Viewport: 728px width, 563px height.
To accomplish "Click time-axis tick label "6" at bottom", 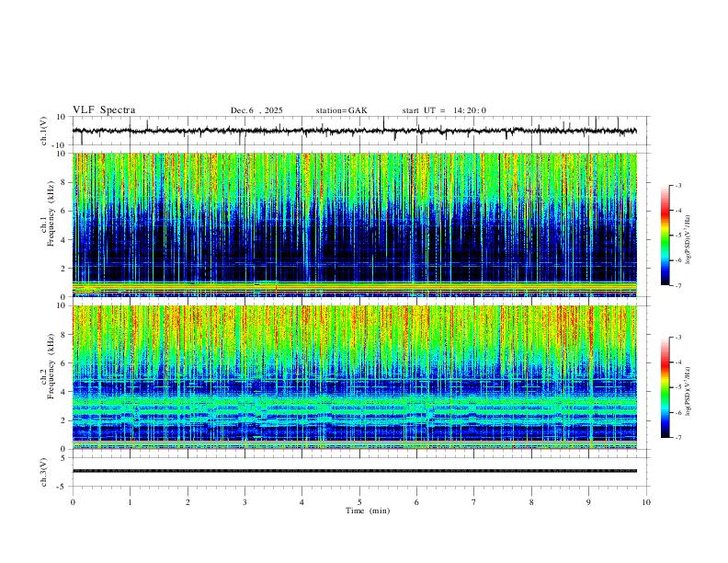I will tap(416, 502).
